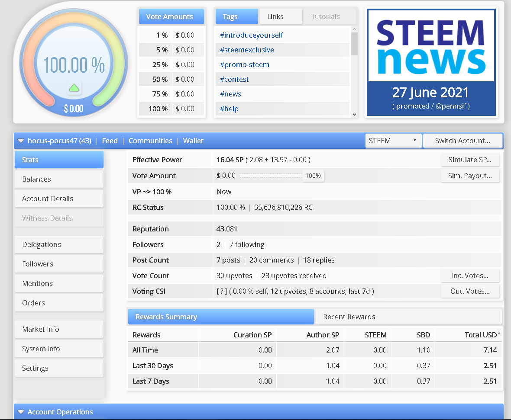Show the Recent Rewards tab
Viewport: 511px width, 420px height.
408,317
